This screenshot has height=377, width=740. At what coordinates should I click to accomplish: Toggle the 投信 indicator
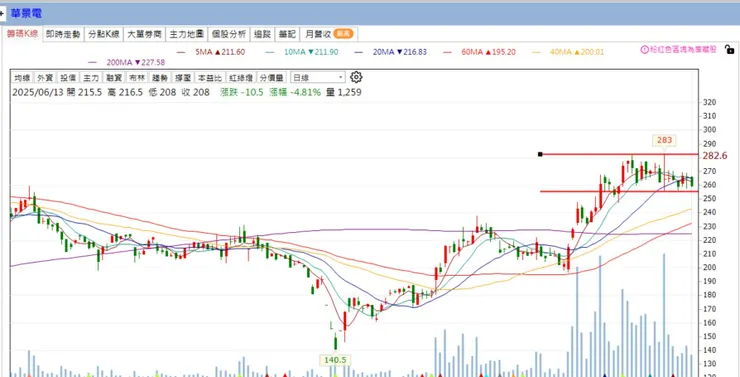click(x=68, y=78)
